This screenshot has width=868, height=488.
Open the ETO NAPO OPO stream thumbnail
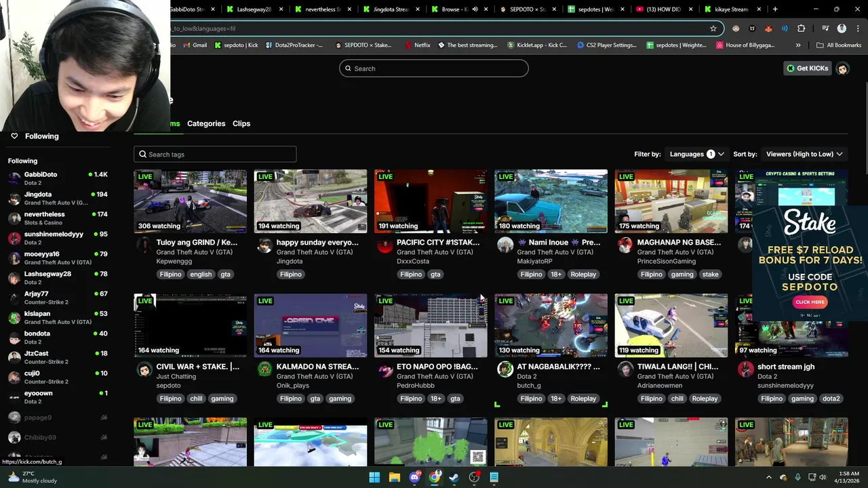pyautogui.click(x=431, y=325)
